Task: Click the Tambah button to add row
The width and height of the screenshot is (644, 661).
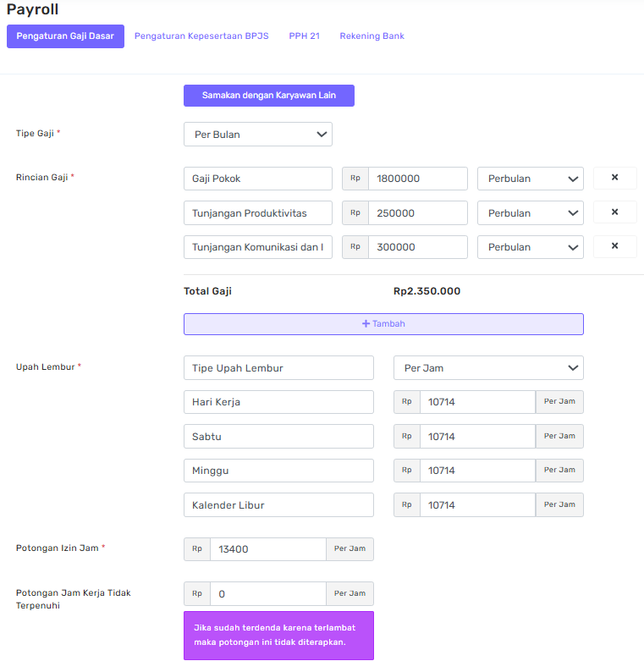Action: (383, 324)
